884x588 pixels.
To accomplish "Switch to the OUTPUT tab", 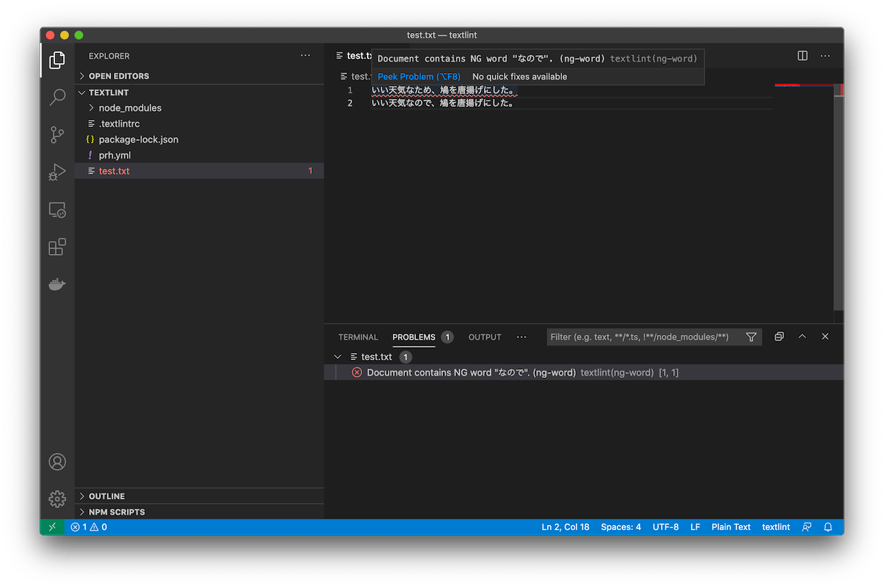I will click(x=485, y=337).
